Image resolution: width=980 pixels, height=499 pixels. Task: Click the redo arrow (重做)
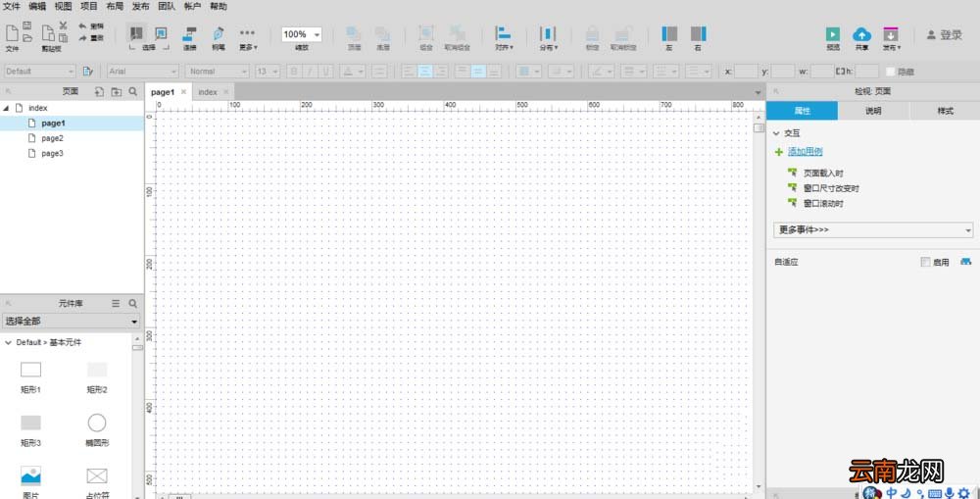(82, 38)
